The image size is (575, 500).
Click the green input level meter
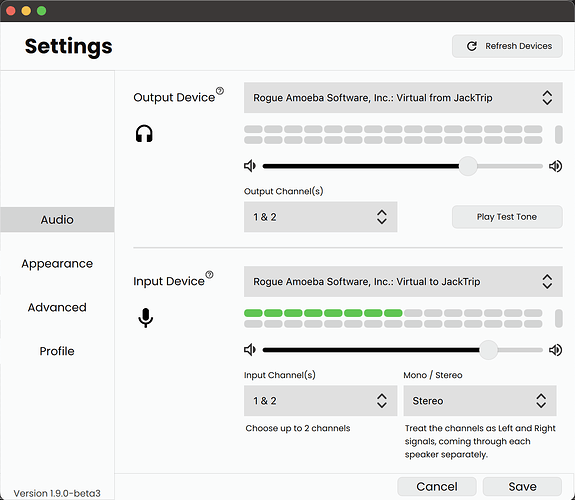click(x=323, y=313)
